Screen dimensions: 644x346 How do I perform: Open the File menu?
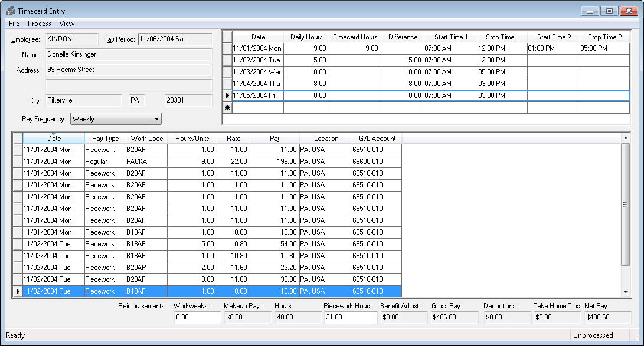click(x=13, y=24)
